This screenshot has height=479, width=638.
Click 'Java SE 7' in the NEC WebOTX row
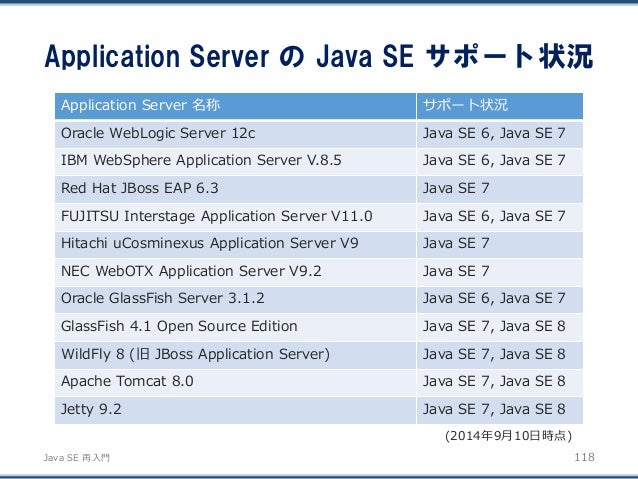[456, 271]
